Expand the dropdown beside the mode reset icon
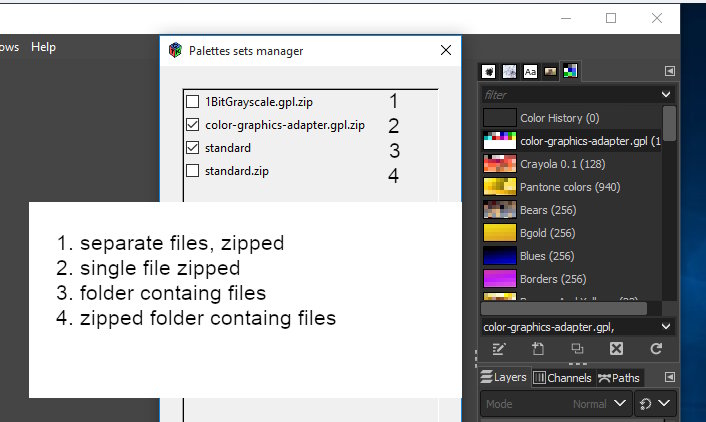The image size is (706, 422). point(665,403)
